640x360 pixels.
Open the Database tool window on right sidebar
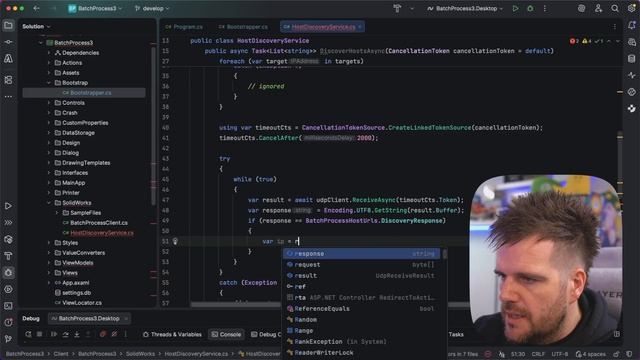tap(631, 59)
